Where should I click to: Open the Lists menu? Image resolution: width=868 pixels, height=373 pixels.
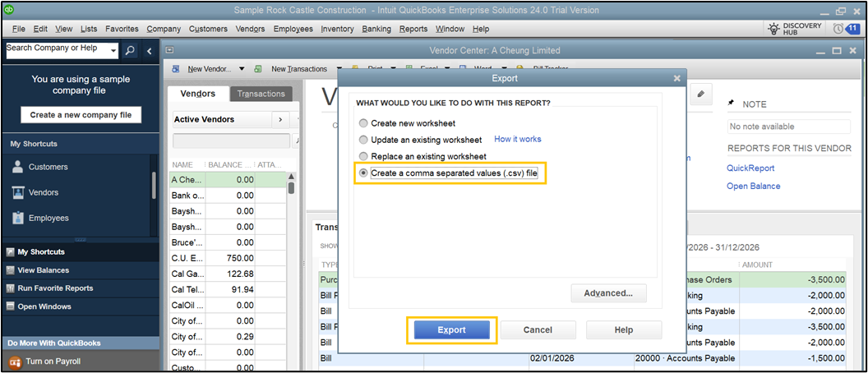point(89,29)
